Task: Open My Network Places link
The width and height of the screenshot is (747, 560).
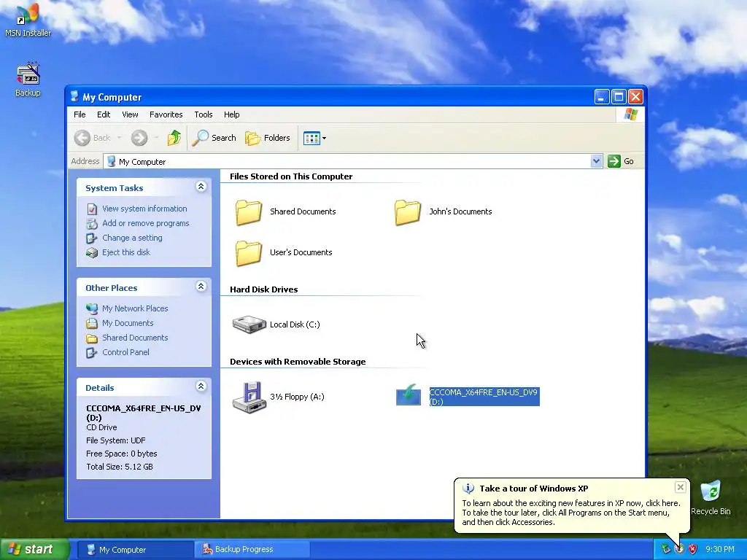Action: coord(135,308)
